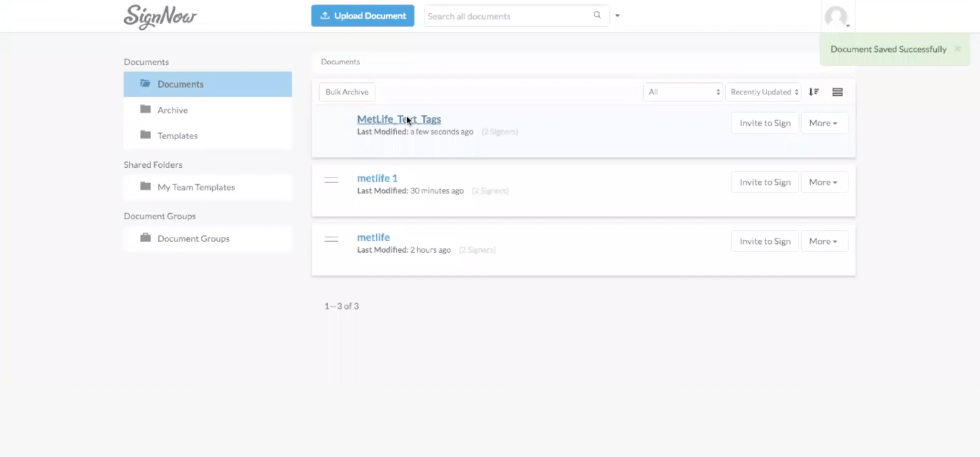Expand search options arrow beside search box
Viewport: 980px width, 457px height.
pos(617,16)
